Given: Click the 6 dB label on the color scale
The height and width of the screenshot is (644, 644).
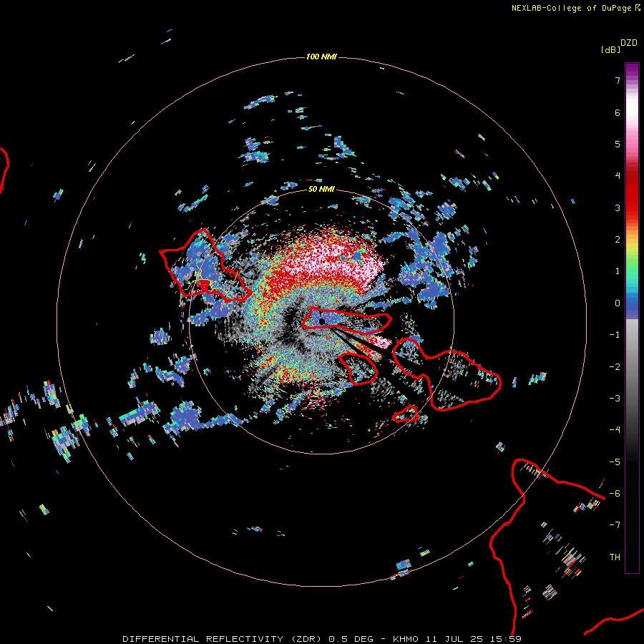Looking at the screenshot, I should point(618,112).
